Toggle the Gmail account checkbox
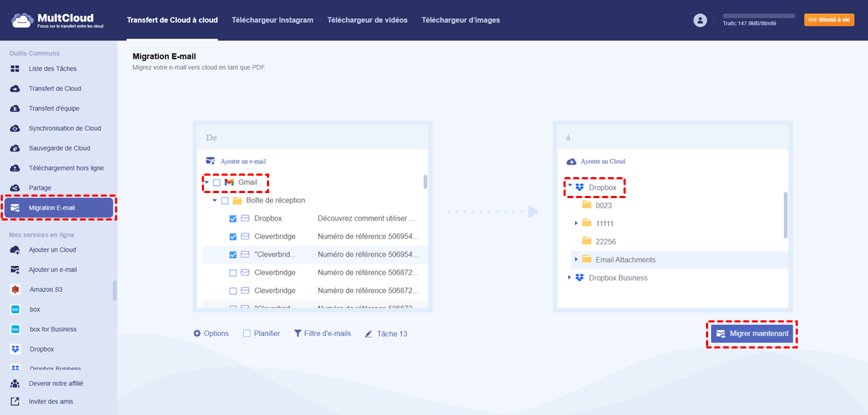 pyautogui.click(x=216, y=182)
